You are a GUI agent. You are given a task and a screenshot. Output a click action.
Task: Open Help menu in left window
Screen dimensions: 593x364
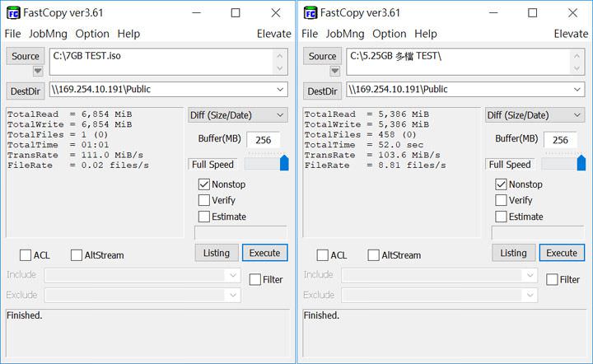128,34
